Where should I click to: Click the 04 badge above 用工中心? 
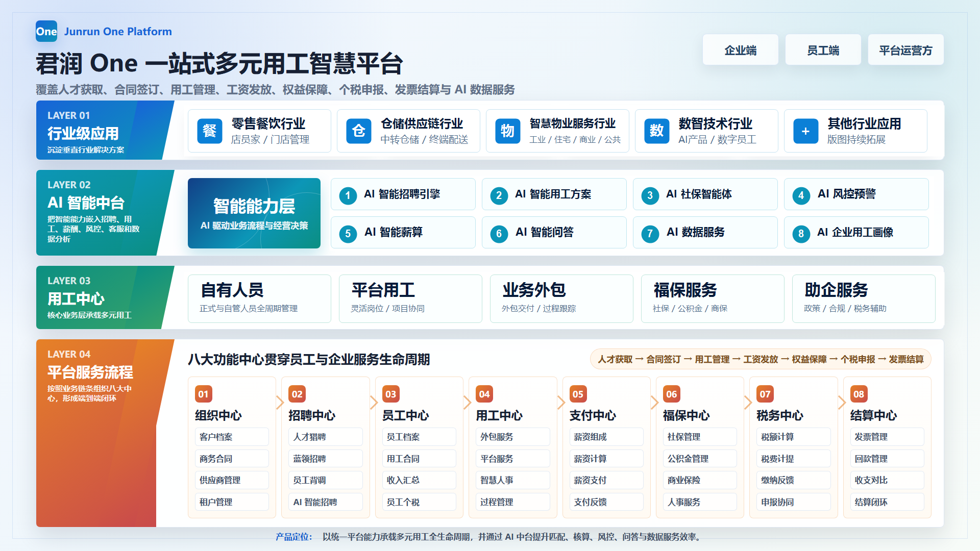[x=484, y=394]
